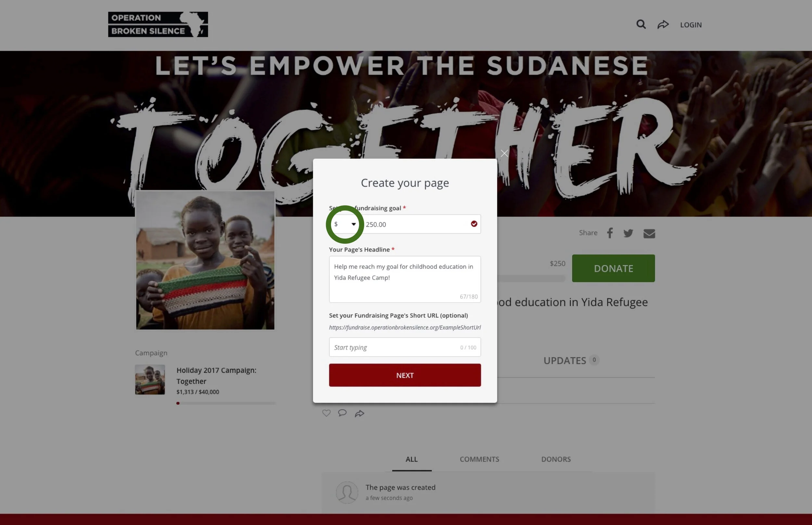Open comments with the speech bubble icon
The height and width of the screenshot is (525, 812).
pos(342,413)
